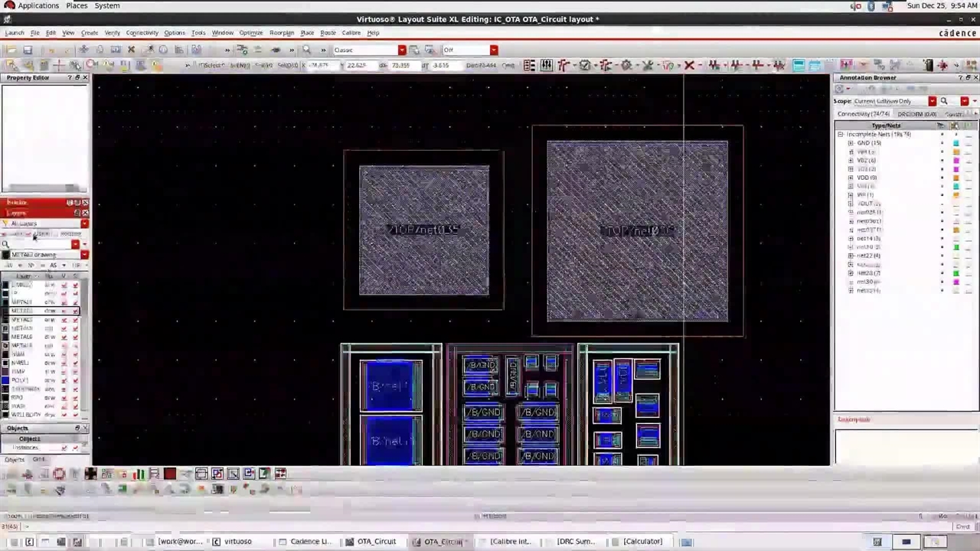This screenshot has width=980, height=551.
Task: Expand the VDD net tree node
Action: (851, 178)
